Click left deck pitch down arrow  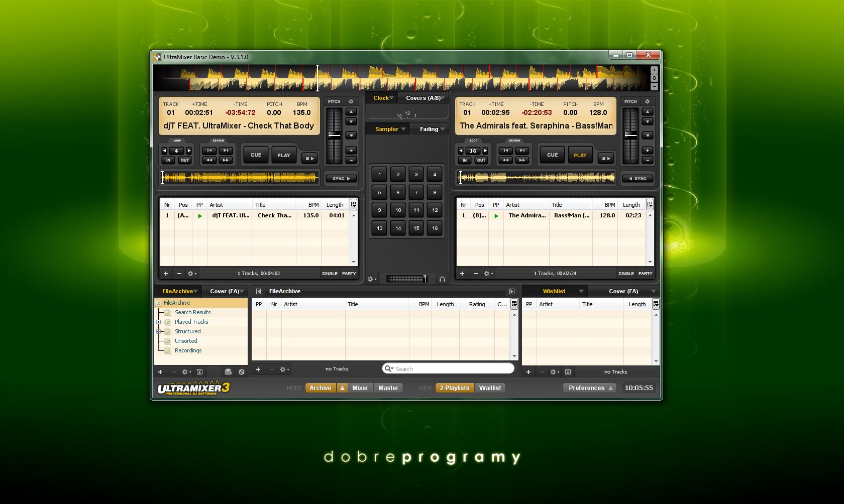351,121
